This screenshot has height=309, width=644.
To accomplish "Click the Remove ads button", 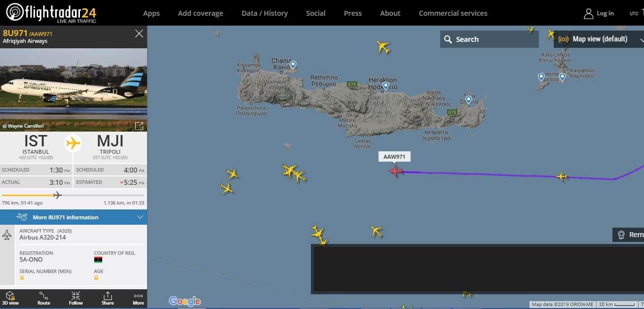I will pyautogui.click(x=628, y=235).
